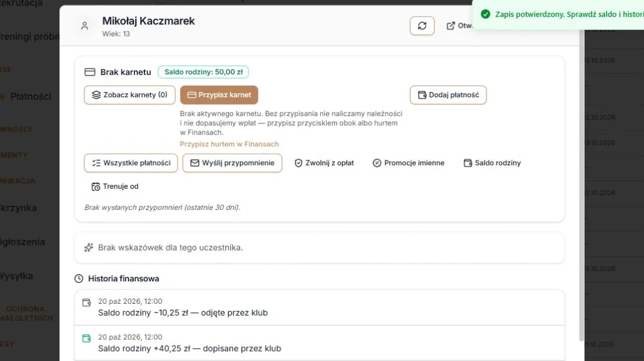
Task: Open Wszystkie płatności
Action: coord(131,163)
